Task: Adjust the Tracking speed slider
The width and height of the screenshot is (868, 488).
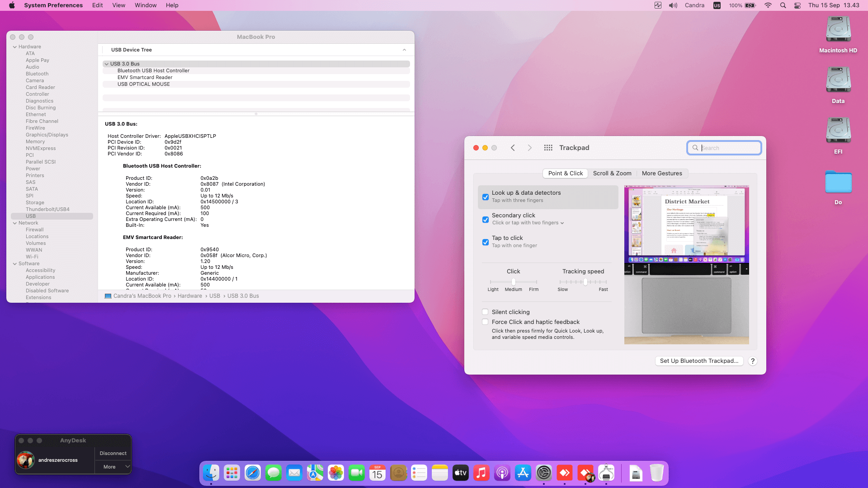Action: pyautogui.click(x=583, y=282)
